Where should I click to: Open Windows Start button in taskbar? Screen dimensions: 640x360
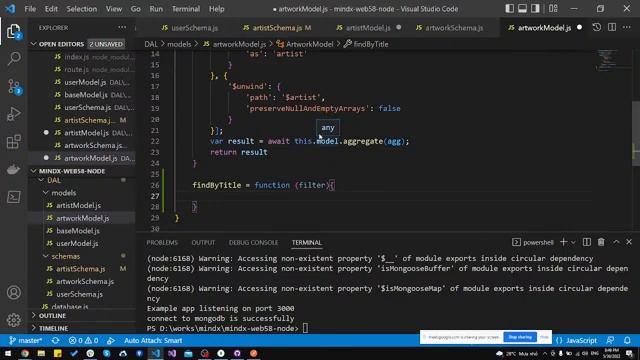point(8,353)
